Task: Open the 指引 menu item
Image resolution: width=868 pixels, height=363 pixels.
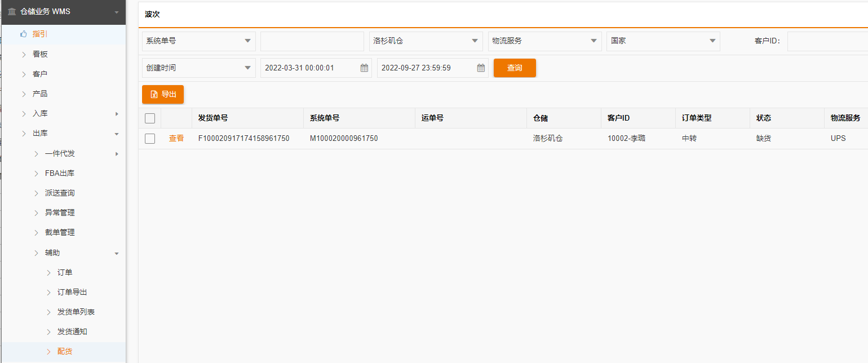Action: coord(63,34)
